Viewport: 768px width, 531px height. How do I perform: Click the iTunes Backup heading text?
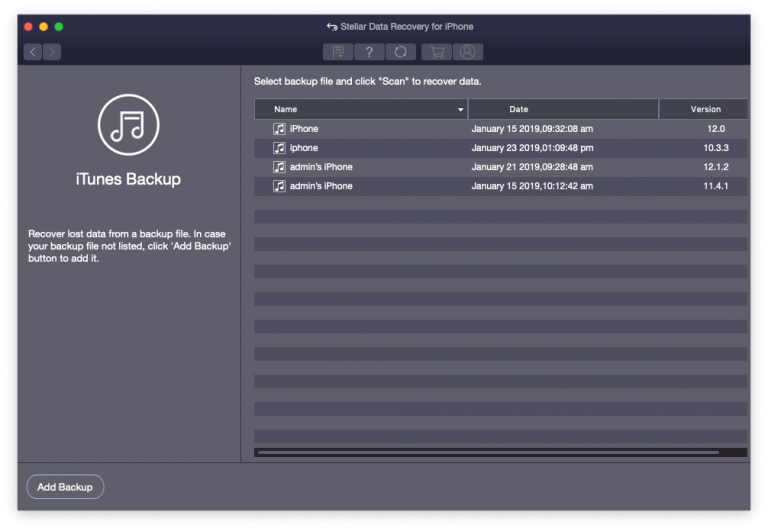click(x=128, y=179)
